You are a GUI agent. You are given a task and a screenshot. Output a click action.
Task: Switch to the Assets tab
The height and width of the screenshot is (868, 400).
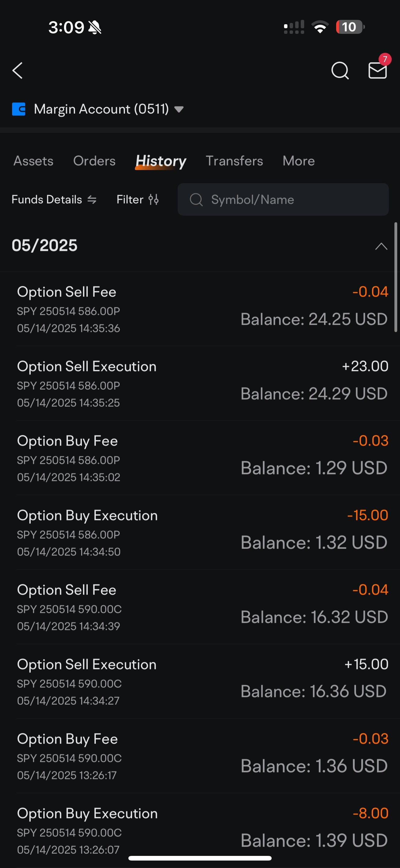click(33, 161)
